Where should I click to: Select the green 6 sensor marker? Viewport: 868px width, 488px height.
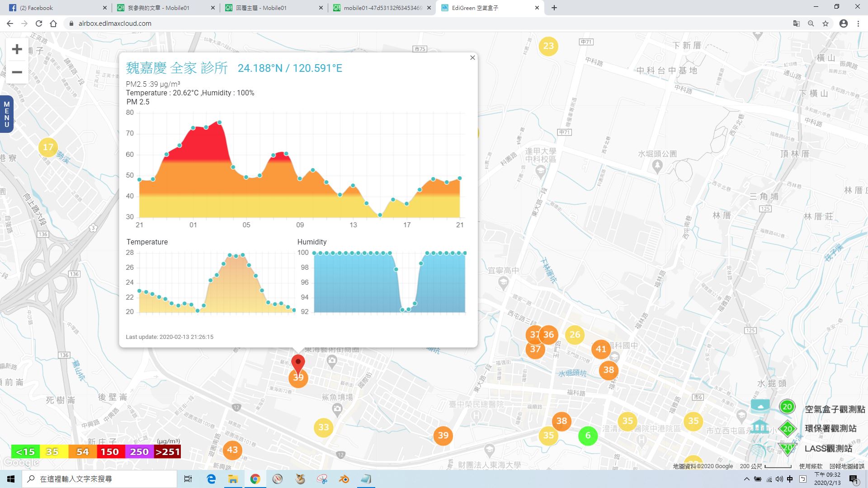588,436
